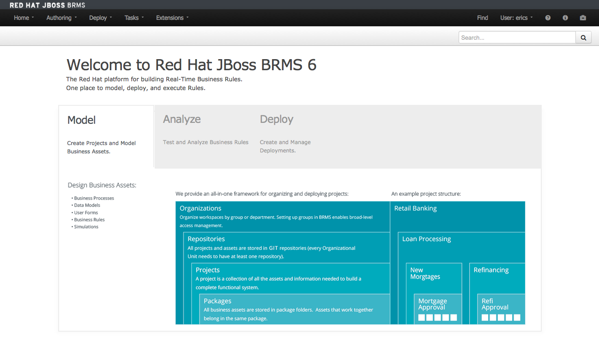Click Find in the top navigation
599x364 pixels.
pyautogui.click(x=482, y=18)
